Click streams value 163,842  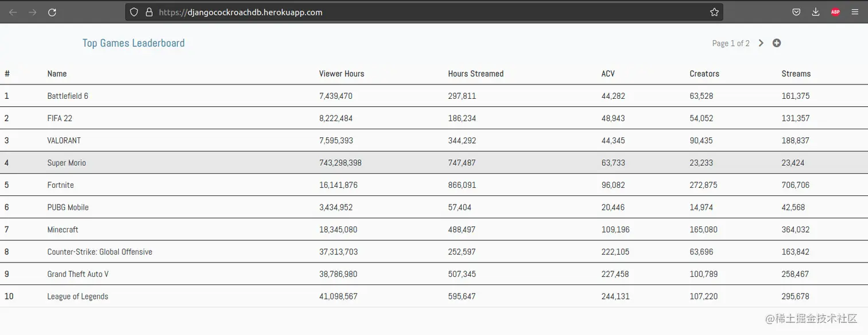pos(796,252)
